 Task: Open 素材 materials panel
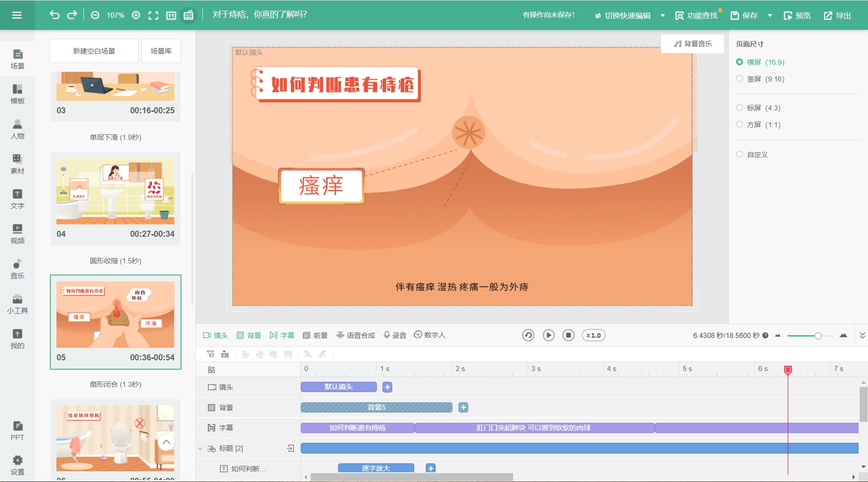tap(17, 164)
